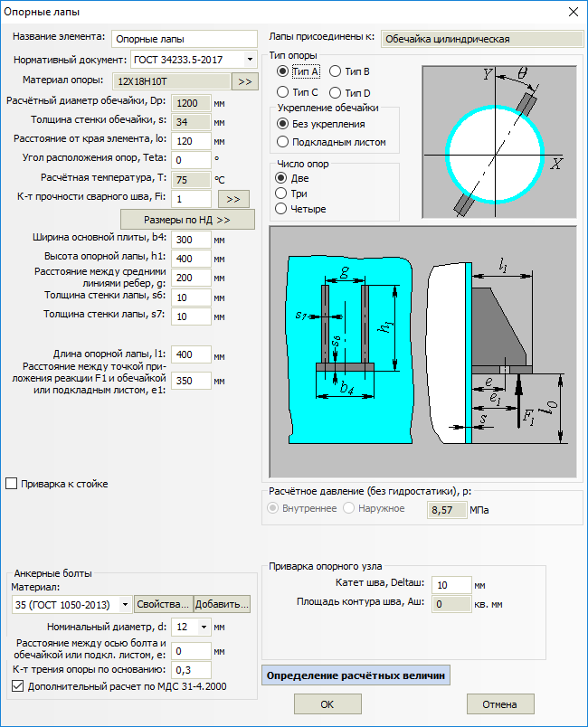Click Добавить... anchor bolt material button

(222, 604)
